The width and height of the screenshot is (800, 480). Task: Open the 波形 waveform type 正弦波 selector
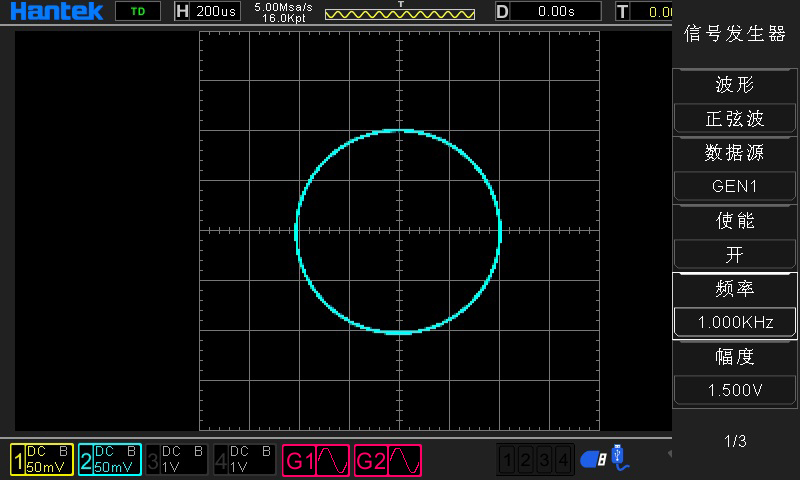pyautogui.click(x=735, y=118)
